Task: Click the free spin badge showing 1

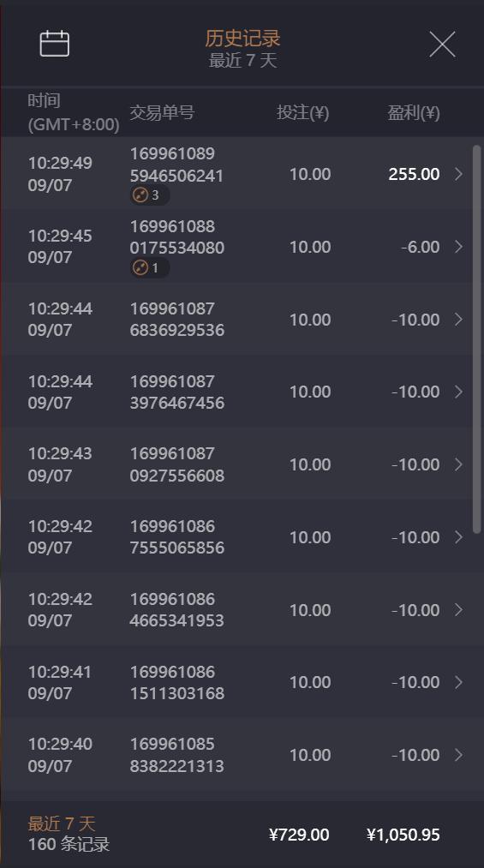Action: click(150, 268)
